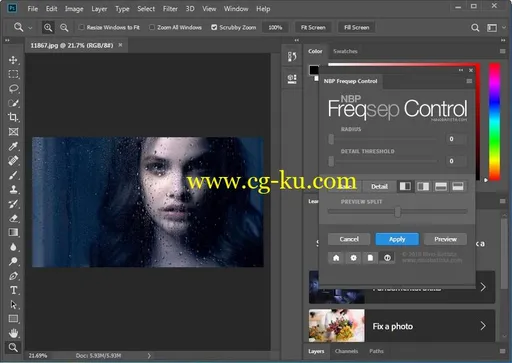The height and width of the screenshot is (363, 512).
Task: Select the Dodge tool
Action: tap(13, 261)
